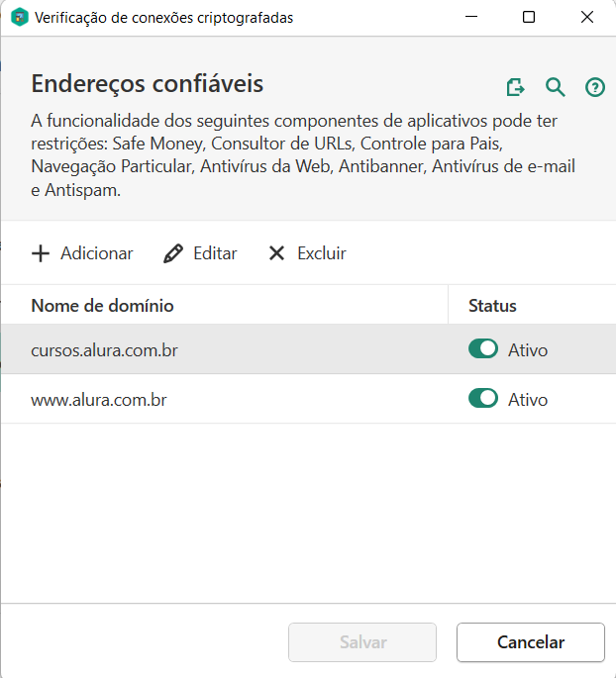Minimize the Verificação de conexões window

point(471,17)
